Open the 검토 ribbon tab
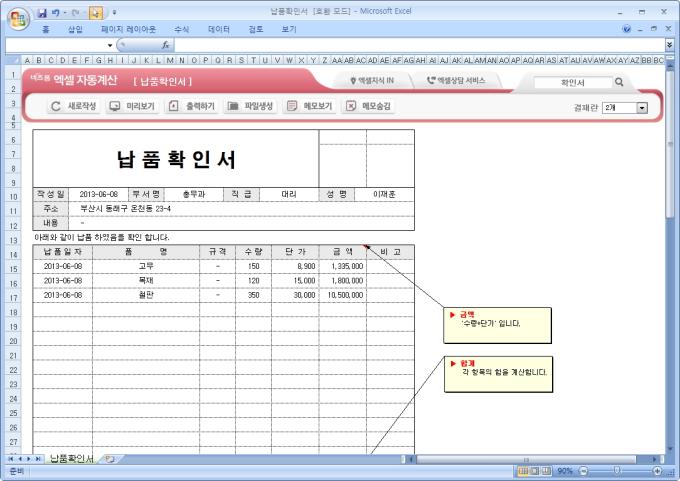This screenshot has width=680, height=481. click(256, 29)
